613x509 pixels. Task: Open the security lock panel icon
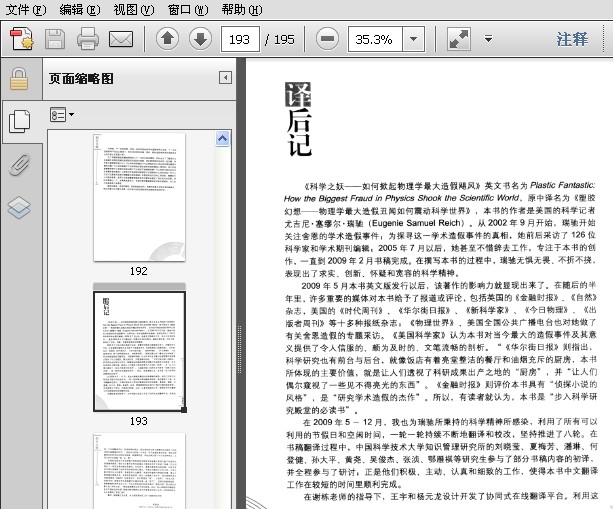click(18, 80)
